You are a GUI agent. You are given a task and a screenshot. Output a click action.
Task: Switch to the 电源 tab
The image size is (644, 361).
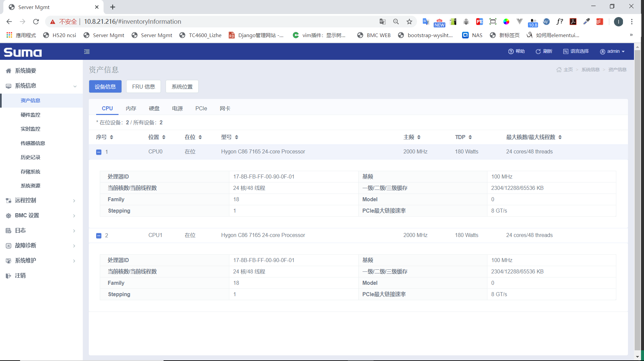coord(177,108)
